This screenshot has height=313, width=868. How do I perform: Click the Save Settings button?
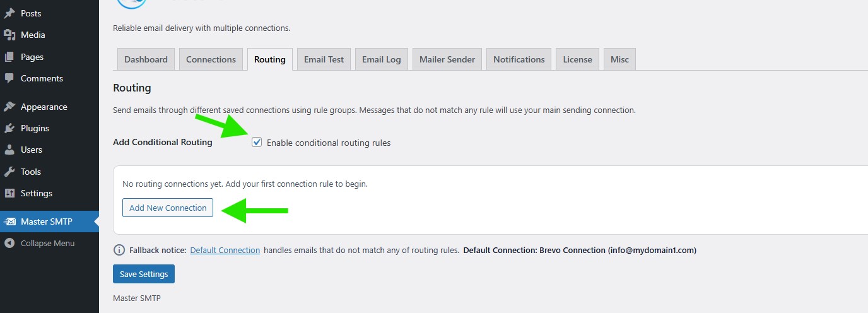pyautogui.click(x=144, y=274)
